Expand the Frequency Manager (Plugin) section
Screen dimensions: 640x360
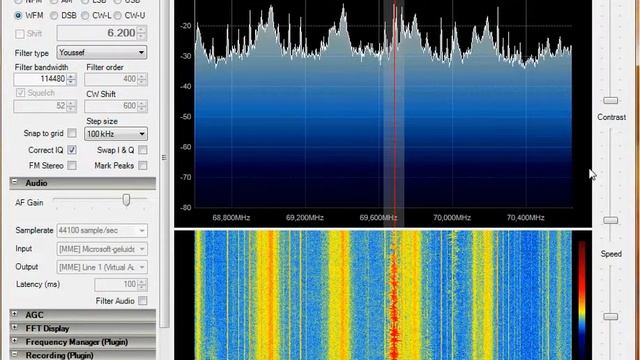(15, 341)
